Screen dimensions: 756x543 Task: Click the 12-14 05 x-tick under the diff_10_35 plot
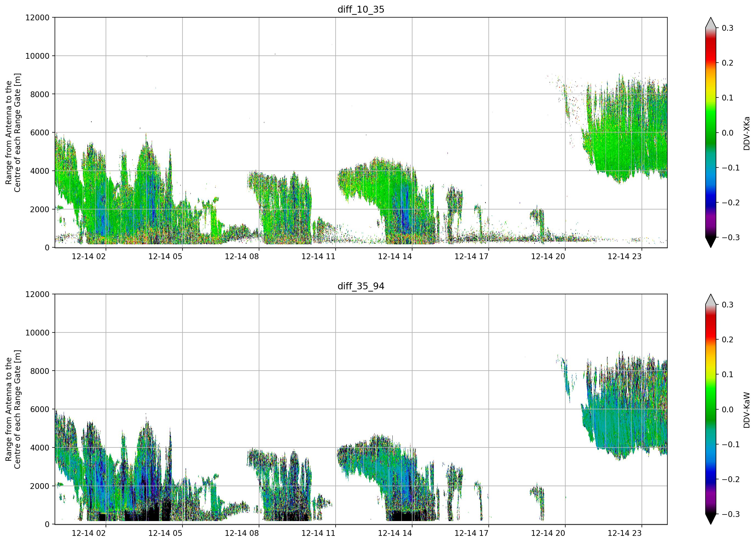pyautogui.click(x=165, y=256)
